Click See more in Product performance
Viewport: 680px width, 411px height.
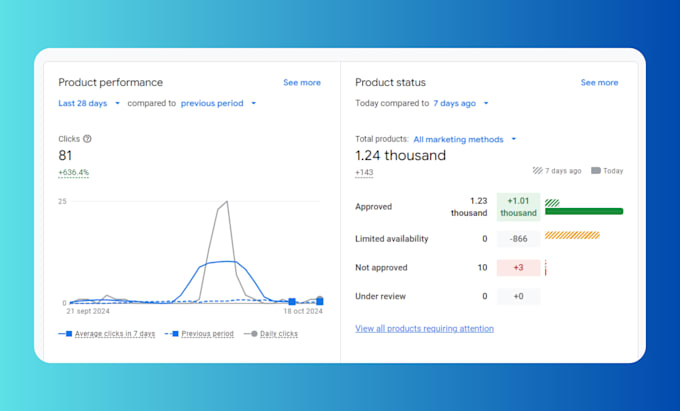point(302,82)
